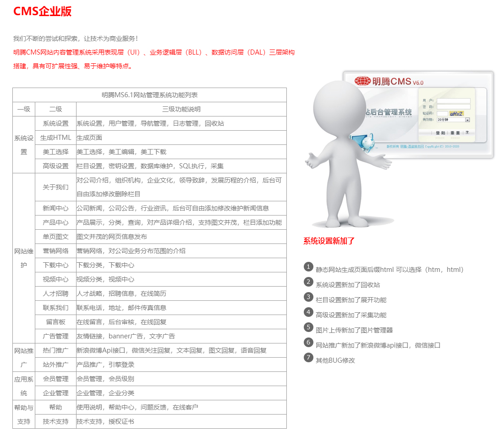Click circle 7 icon beside 其他BUG修改
The width and height of the screenshot is (504, 437).
click(308, 358)
